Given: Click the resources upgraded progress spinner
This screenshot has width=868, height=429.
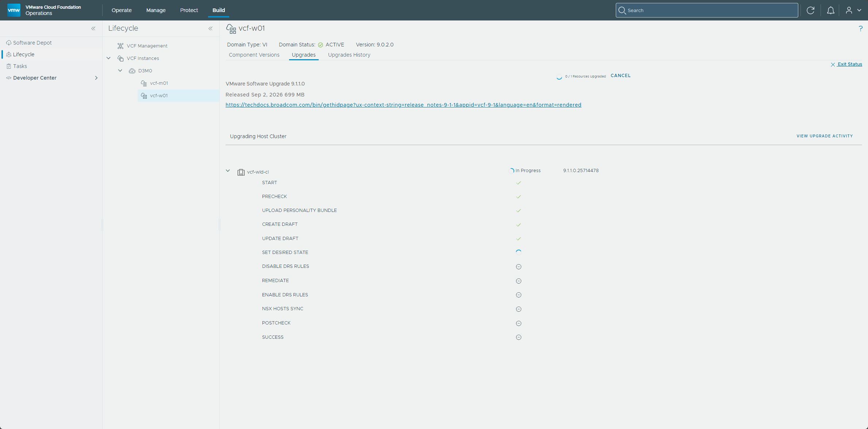Looking at the screenshot, I should coord(559,77).
